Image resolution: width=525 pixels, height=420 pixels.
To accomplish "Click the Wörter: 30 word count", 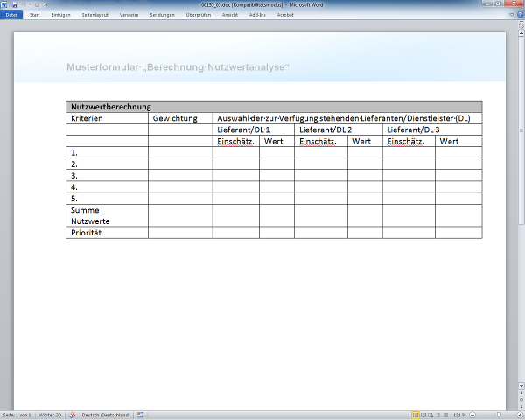I will [x=51, y=415].
